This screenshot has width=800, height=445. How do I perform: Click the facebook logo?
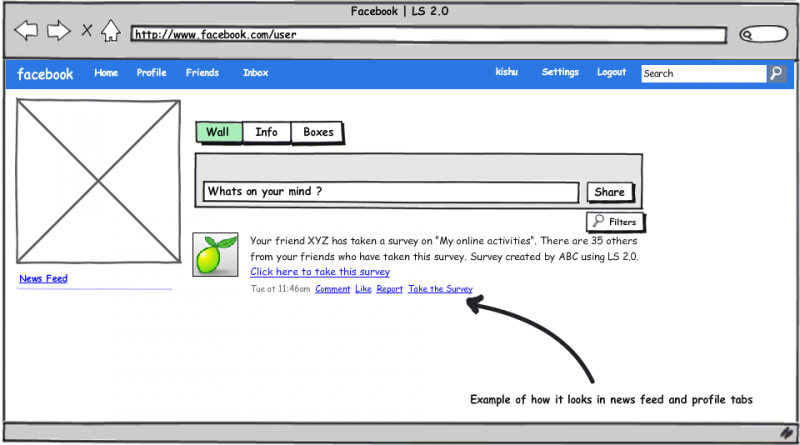[45, 74]
